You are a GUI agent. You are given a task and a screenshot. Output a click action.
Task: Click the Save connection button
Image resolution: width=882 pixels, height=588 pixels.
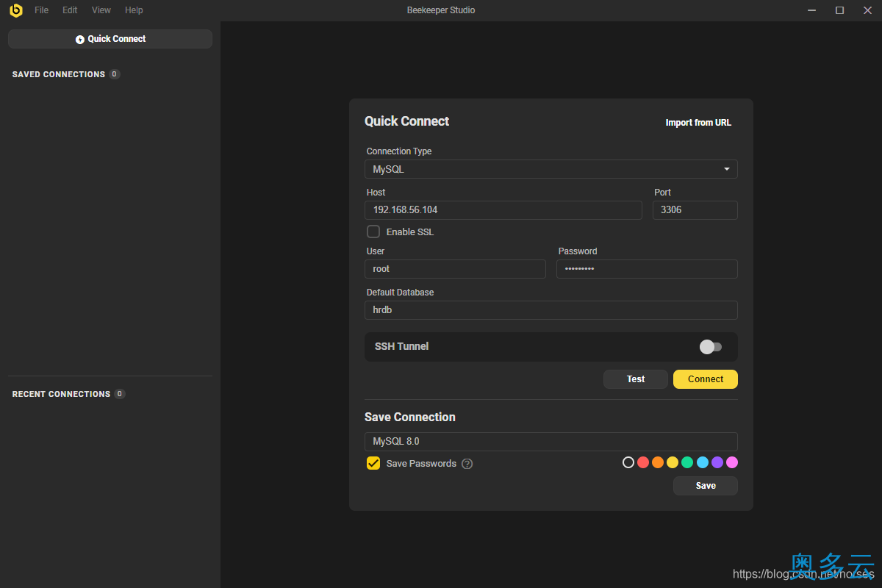tap(706, 486)
